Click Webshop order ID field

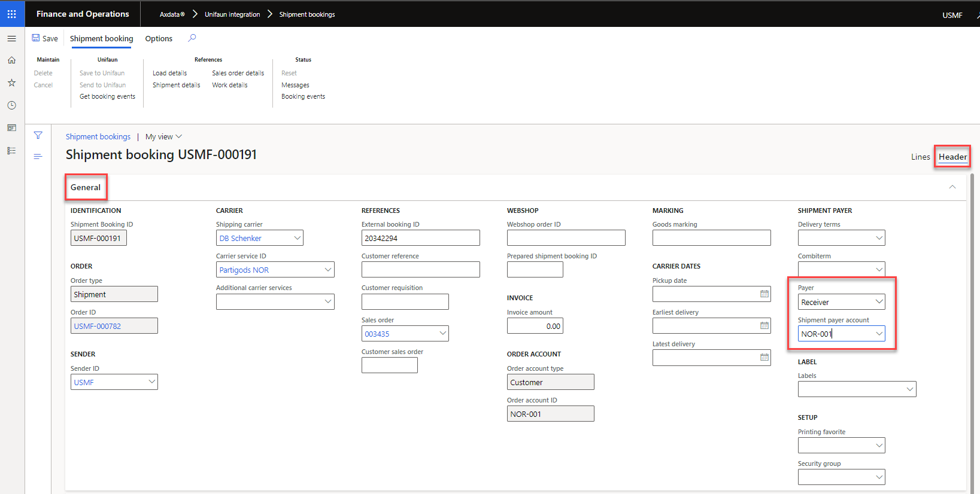coord(566,238)
